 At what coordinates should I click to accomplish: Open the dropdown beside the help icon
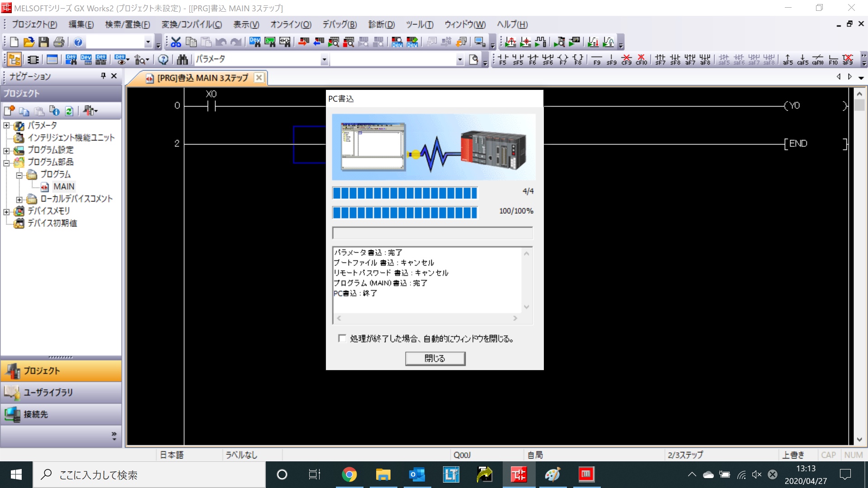(x=148, y=42)
